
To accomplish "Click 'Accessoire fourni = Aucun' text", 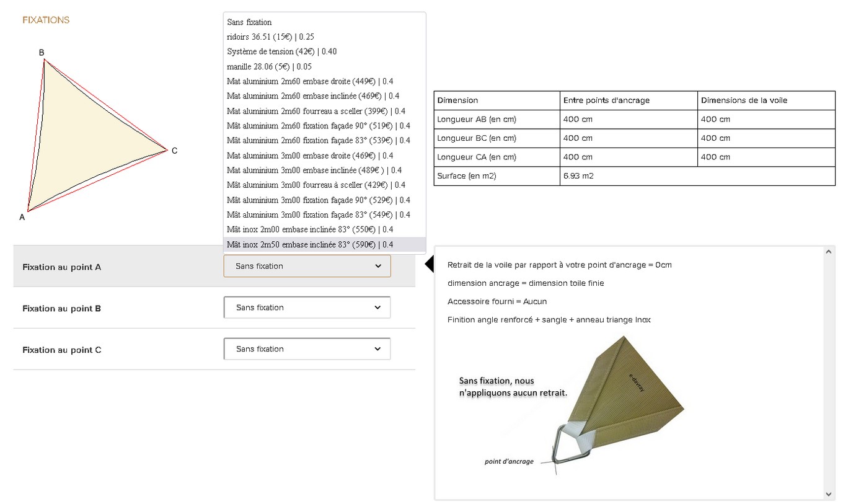I will click(x=497, y=302).
